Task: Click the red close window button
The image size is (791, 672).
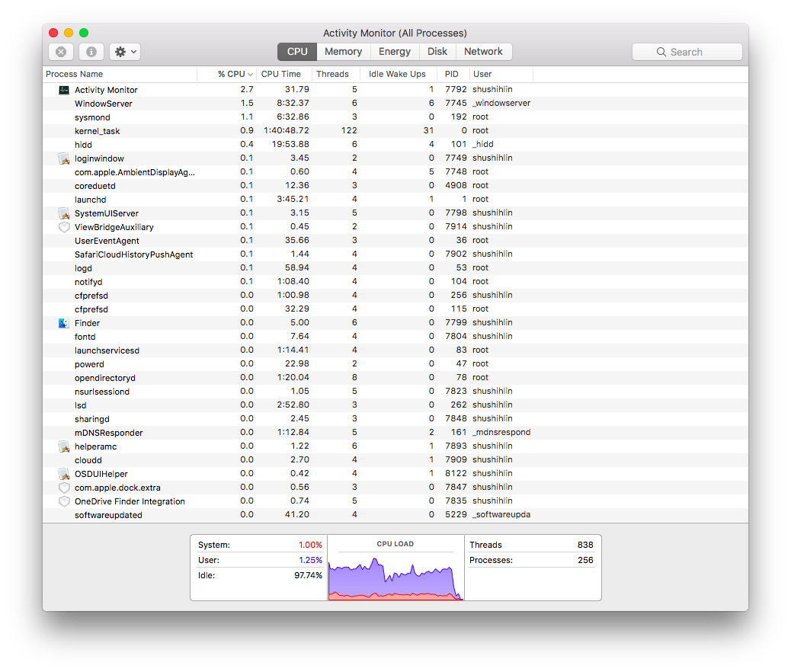Action: tap(53, 33)
